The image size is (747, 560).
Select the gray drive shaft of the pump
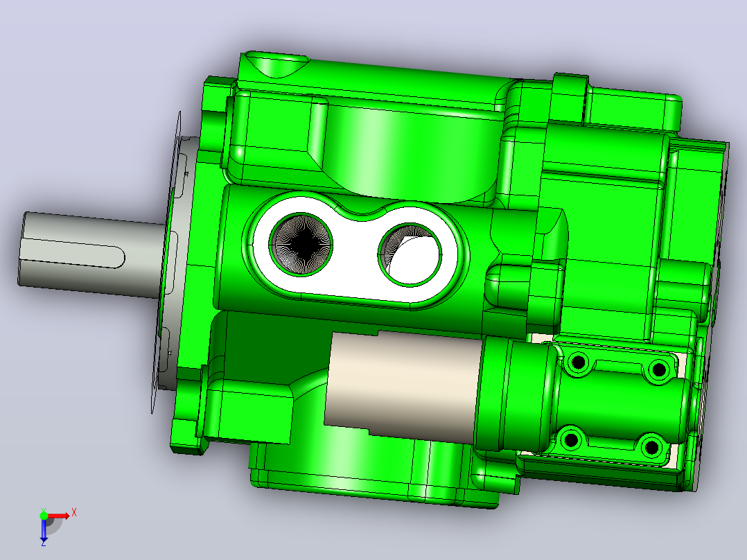coord(91,255)
